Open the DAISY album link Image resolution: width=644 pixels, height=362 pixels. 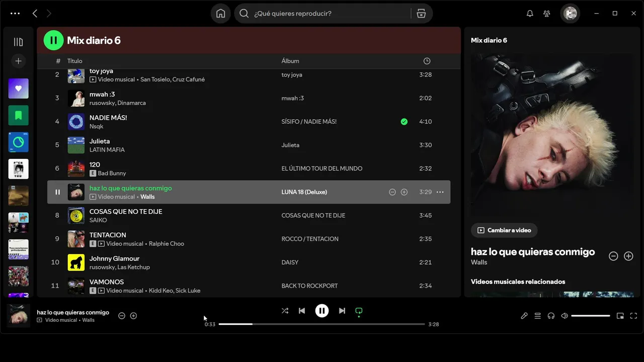click(290, 262)
